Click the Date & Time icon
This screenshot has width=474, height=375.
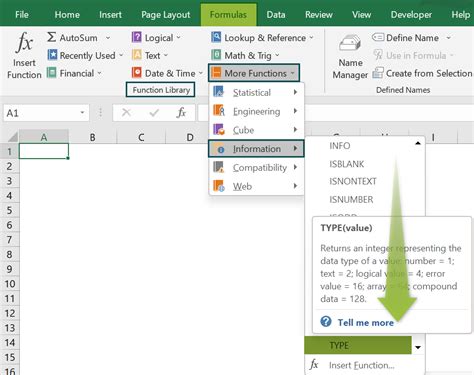pyautogui.click(x=137, y=73)
